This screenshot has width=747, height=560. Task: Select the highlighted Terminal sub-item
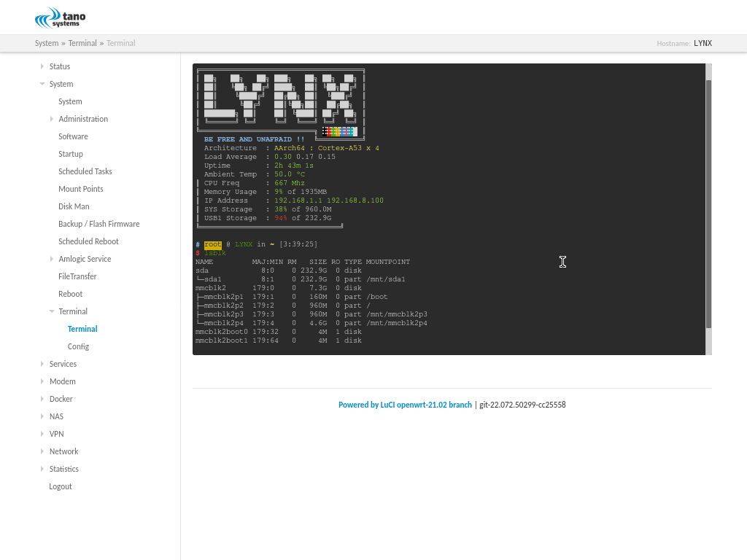[x=82, y=329]
